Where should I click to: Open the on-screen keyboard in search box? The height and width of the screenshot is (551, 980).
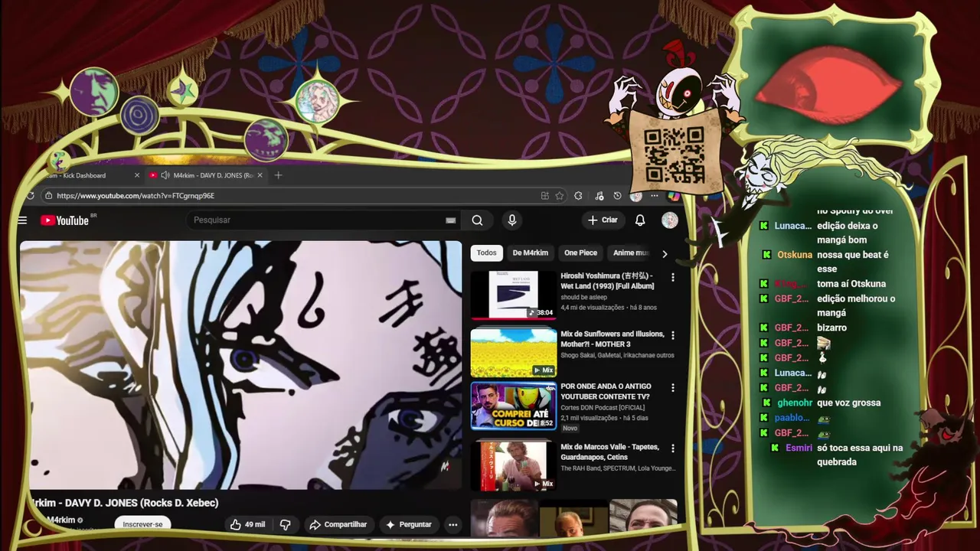tap(450, 220)
